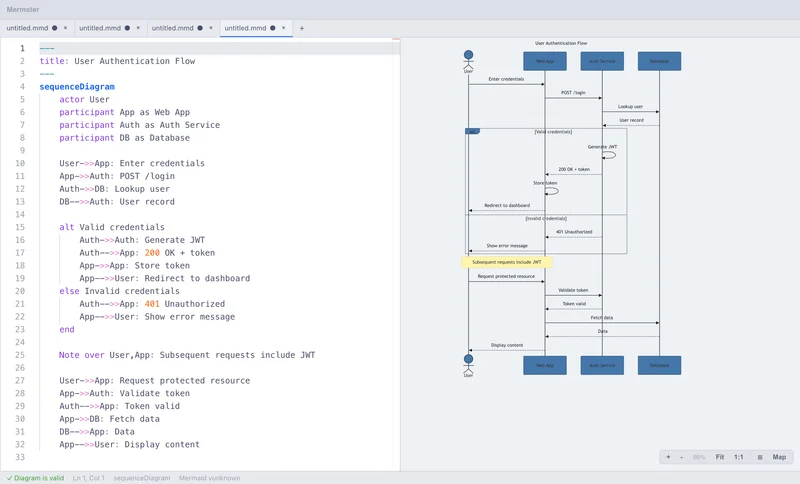Click the 'actor User' code line
The height and width of the screenshot is (484, 800).
[84, 99]
